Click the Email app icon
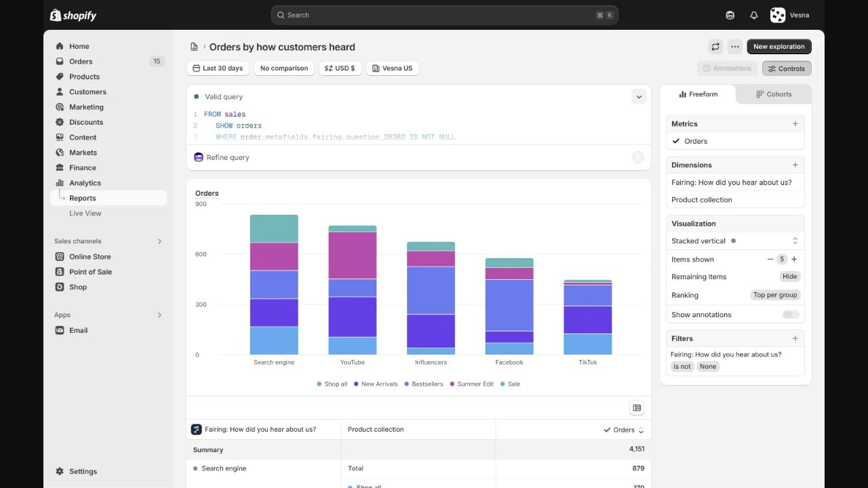The image size is (868, 488). (60, 330)
